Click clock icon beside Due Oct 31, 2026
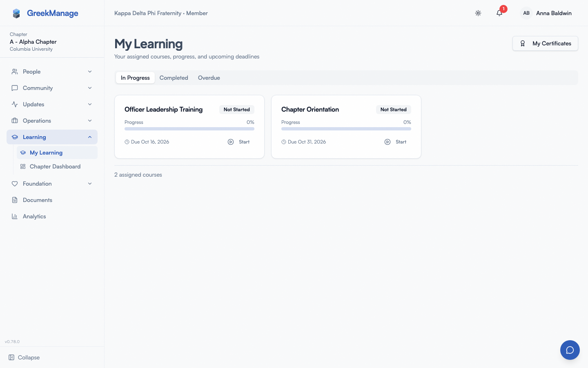 (284, 142)
